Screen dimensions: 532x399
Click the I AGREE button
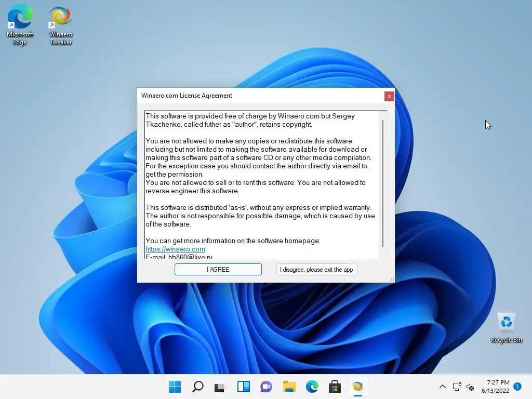tap(218, 270)
